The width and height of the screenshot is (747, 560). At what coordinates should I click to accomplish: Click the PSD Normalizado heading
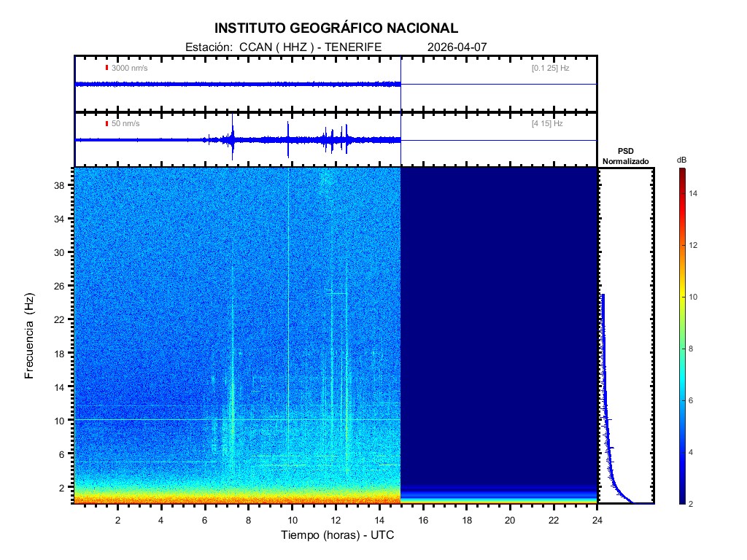coord(625,156)
